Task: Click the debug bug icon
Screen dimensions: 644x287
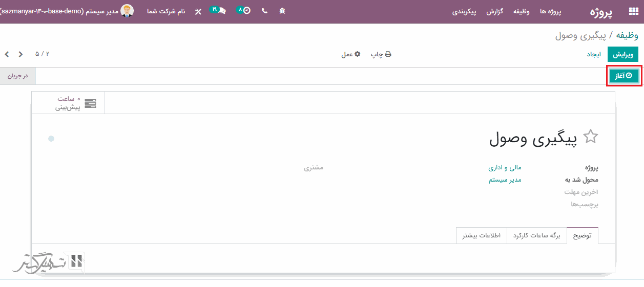Action: (282, 11)
